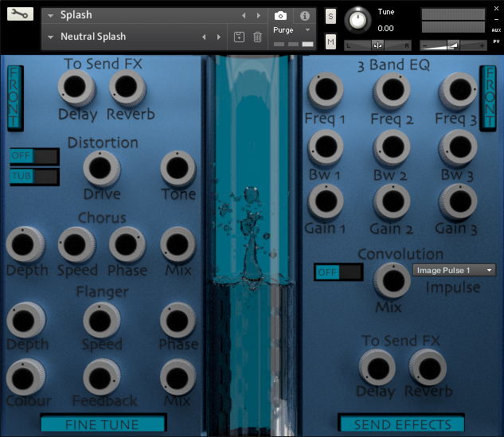Toggle the Distortion OFF switch
This screenshot has width=504, height=437.
click(x=34, y=156)
